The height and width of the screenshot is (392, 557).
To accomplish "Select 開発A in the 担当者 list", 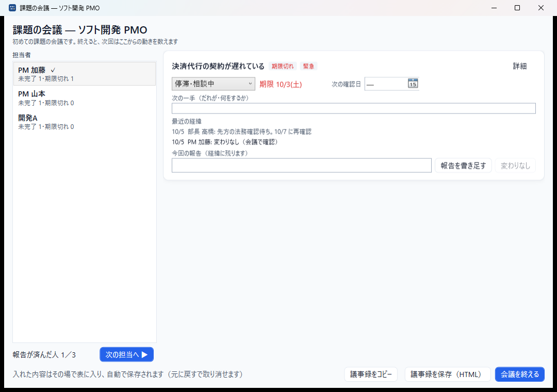I will [85, 122].
